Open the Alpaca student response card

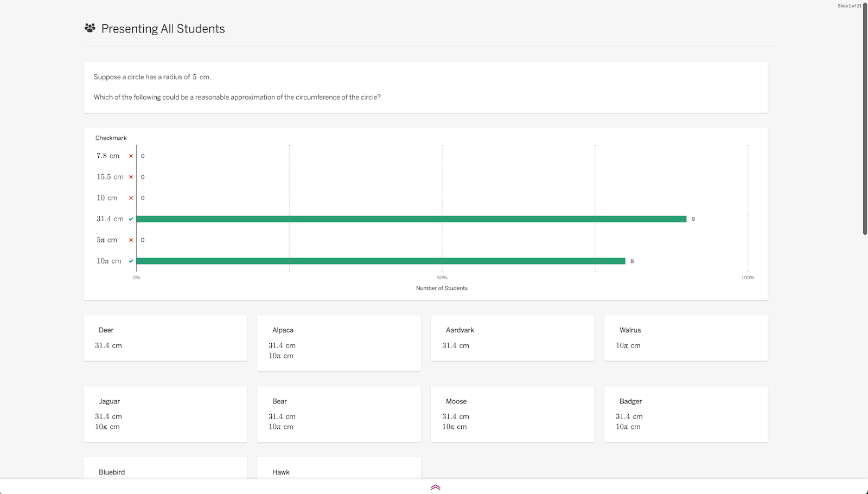[339, 343]
